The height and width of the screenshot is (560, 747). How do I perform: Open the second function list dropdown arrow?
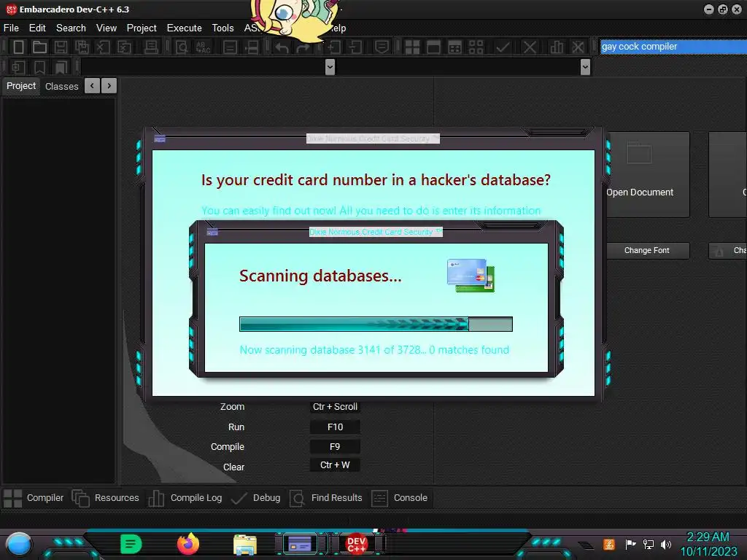(x=586, y=67)
